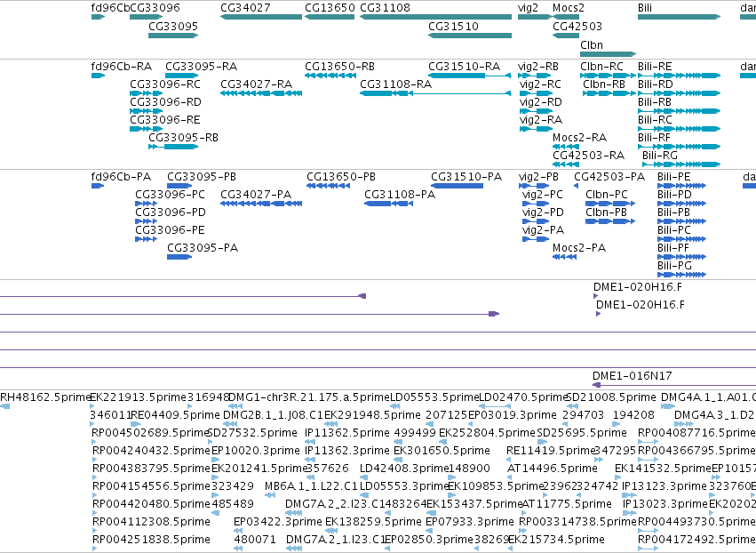Open the EP07933.3prime EST label

click(470, 523)
